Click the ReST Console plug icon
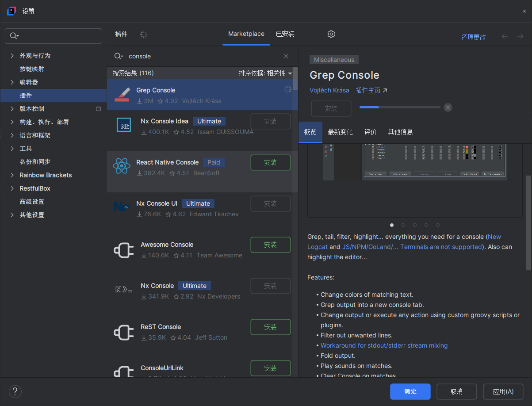 click(124, 333)
